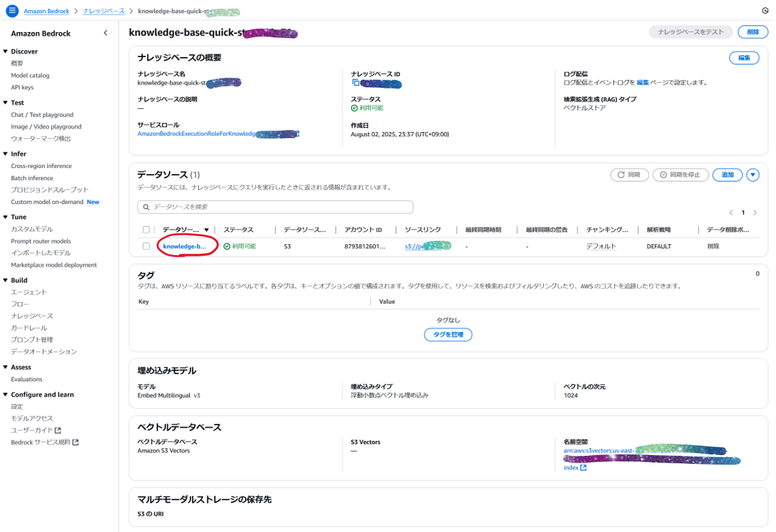Click the 同期 sync button
This screenshot has width=776, height=532.
point(630,175)
